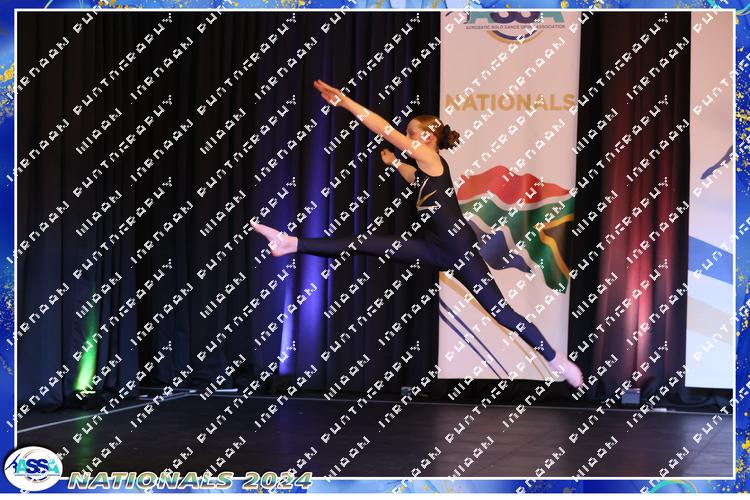Screen dimensions: 750x500
Task: Click the South African flag graphic on the banner
Action: (x=515, y=228)
